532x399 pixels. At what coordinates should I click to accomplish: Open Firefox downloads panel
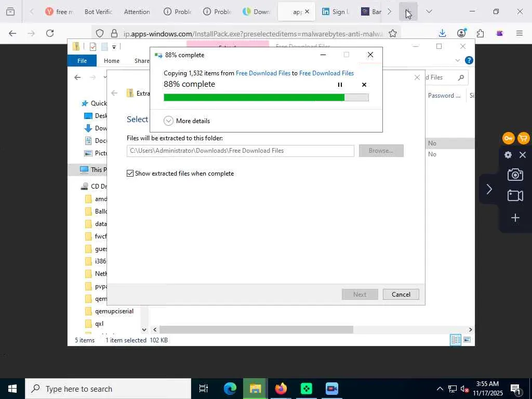442,33
